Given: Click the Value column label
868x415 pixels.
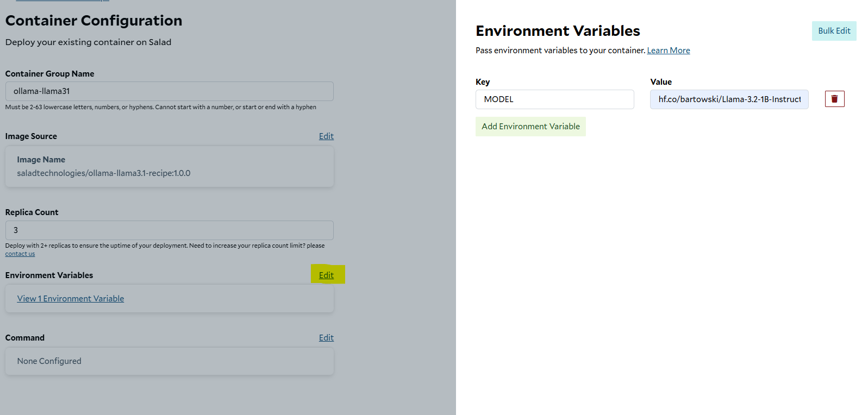Looking at the screenshot, I should click(661, 82).
